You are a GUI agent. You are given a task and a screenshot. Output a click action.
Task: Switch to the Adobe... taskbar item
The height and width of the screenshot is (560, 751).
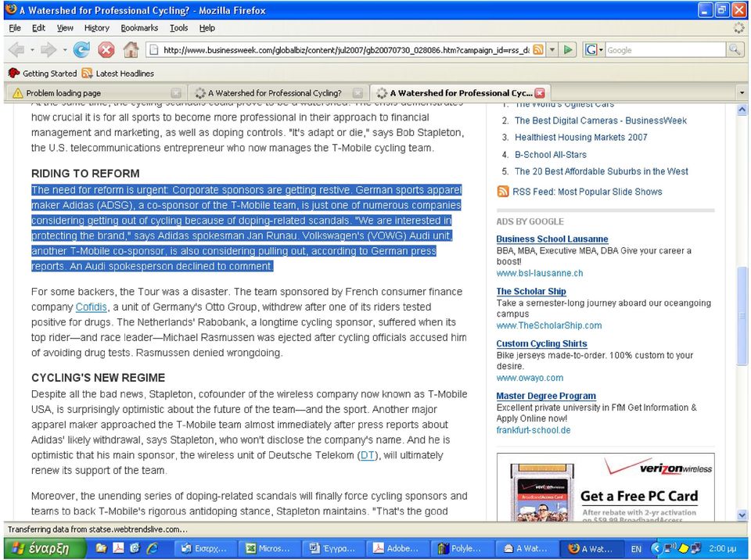(397, 548)
